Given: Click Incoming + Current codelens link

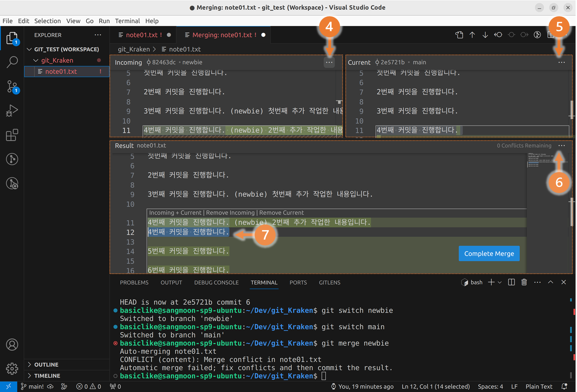Looking at the screenshot, I should click(x=175, y=212).
